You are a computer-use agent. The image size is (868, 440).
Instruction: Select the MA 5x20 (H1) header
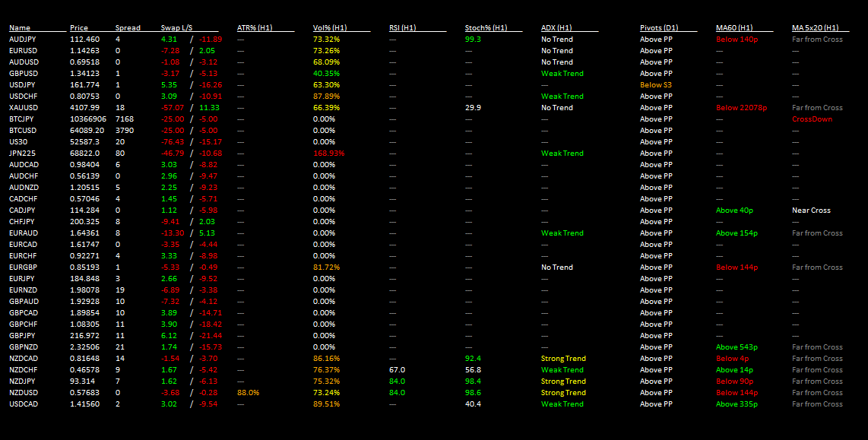click(815, 27)
